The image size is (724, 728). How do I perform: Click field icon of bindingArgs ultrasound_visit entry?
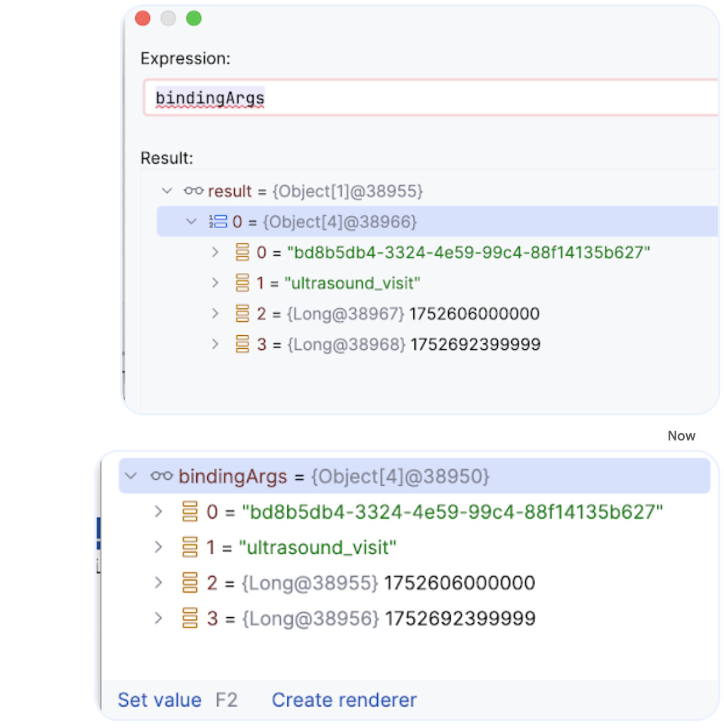190,547
